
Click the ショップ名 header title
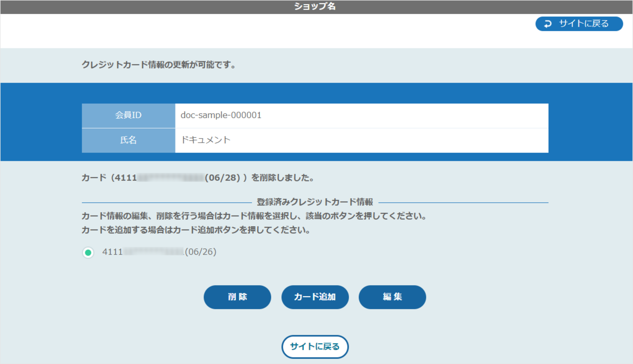click(315, 6)
